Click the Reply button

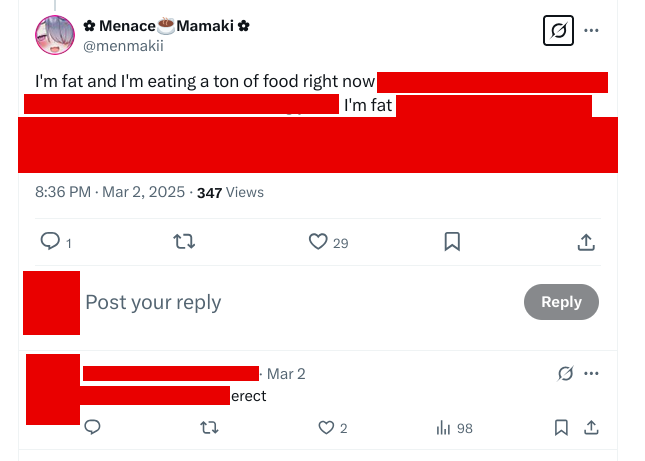(561, 302)
